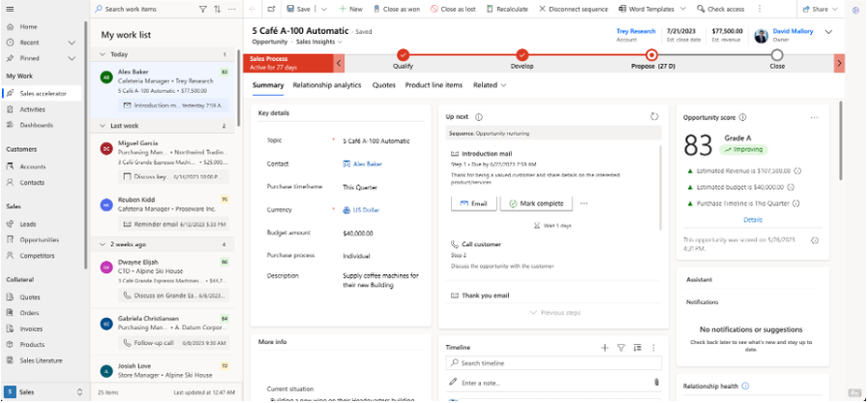This screenshot has height=403, width=868.
Task: Open the Related tab dropdown
Action: [490, 85]
